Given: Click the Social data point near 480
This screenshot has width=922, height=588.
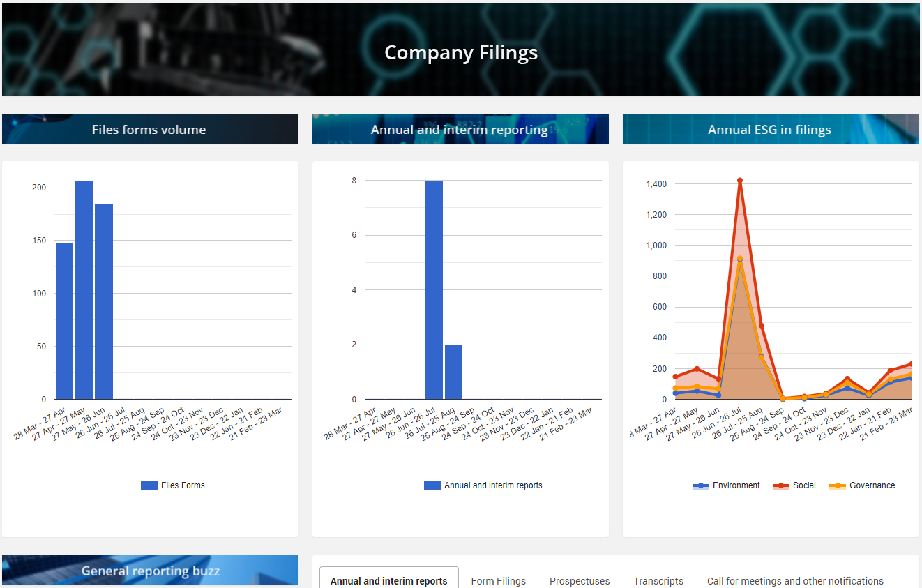Looking at the screenshot, I should click(761, 325).
